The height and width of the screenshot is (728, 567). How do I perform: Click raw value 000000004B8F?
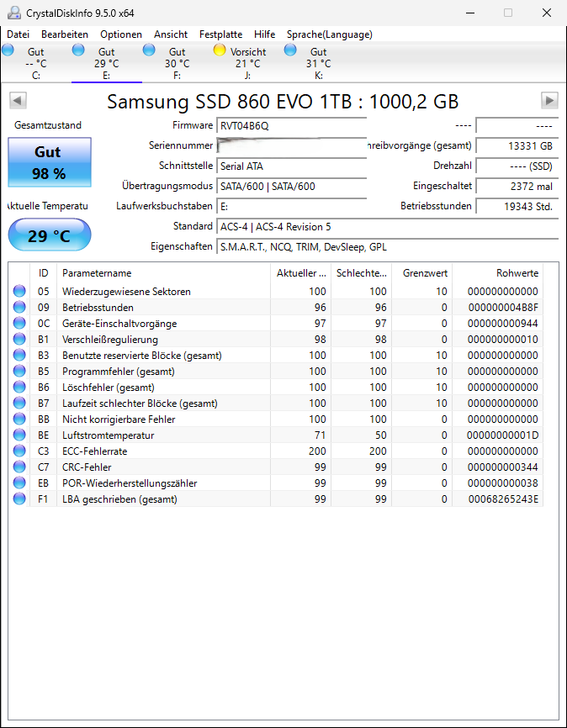pyautogui.click(x=502, y=308)
